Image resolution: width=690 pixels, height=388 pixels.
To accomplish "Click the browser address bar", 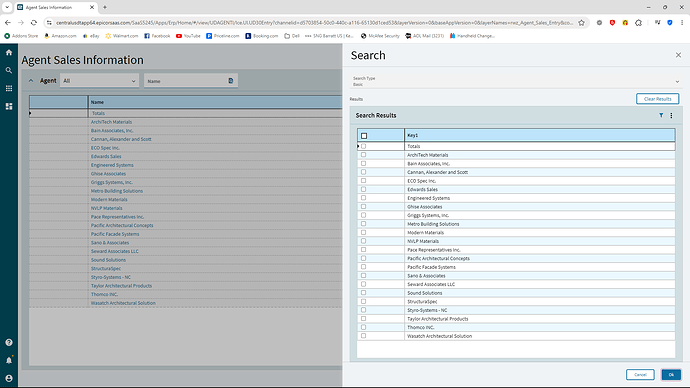I will coord(314,22).
